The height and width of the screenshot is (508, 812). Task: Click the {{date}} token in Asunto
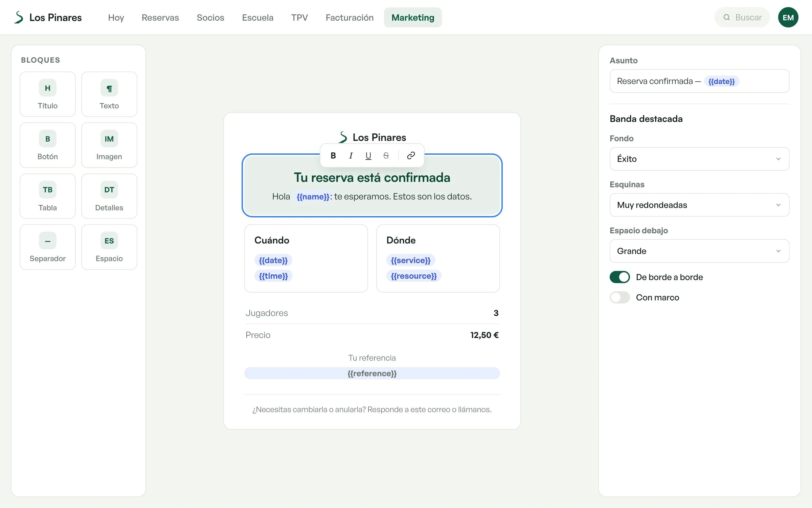(x=722, y=81)
